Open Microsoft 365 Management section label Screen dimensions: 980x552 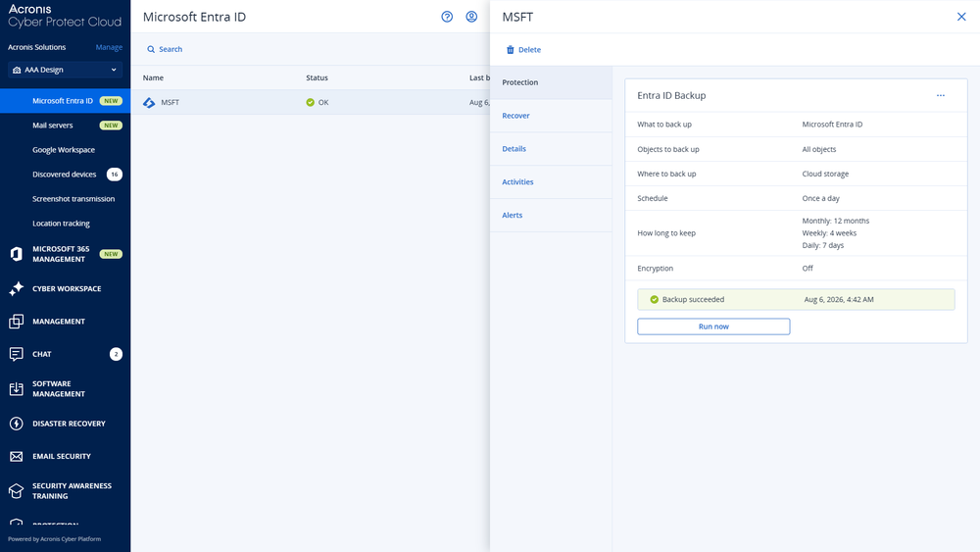tap(61, 254)
